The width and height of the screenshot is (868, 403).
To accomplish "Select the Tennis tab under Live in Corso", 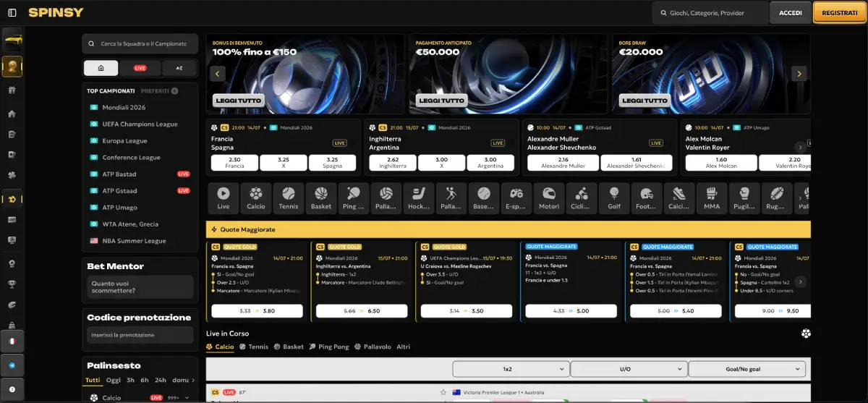I will 253,347.
